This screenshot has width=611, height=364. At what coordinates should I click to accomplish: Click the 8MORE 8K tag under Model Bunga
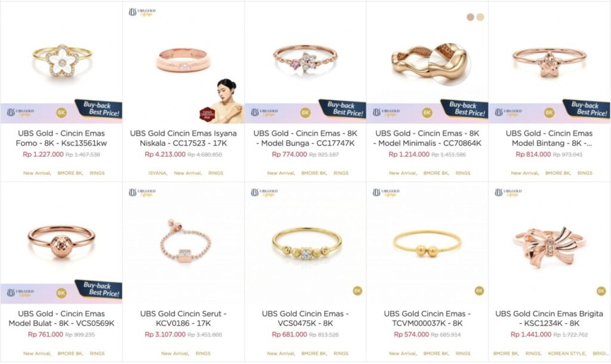click(x=314, y=173)
